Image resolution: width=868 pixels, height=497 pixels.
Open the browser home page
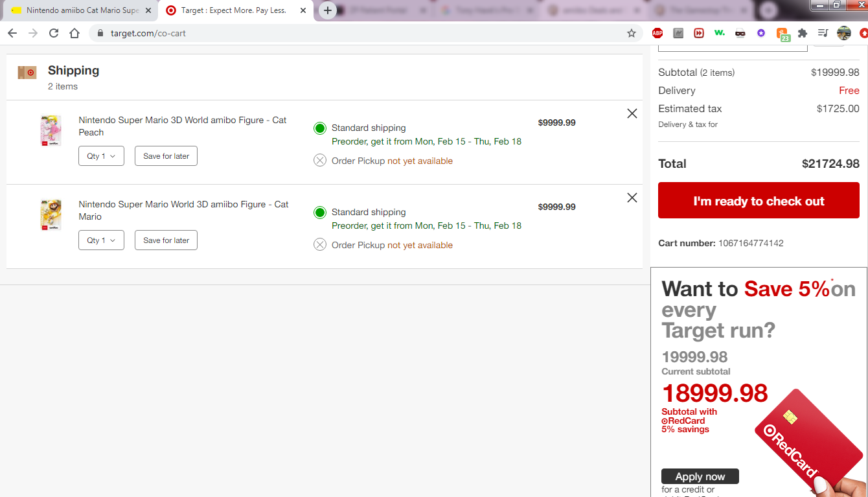point(74,33)
